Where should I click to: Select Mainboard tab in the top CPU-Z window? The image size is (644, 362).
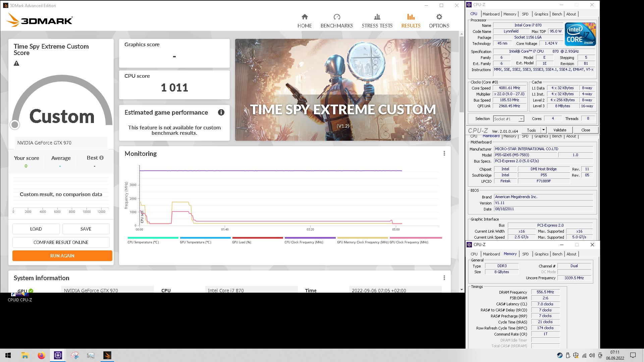tap(491, 14)
